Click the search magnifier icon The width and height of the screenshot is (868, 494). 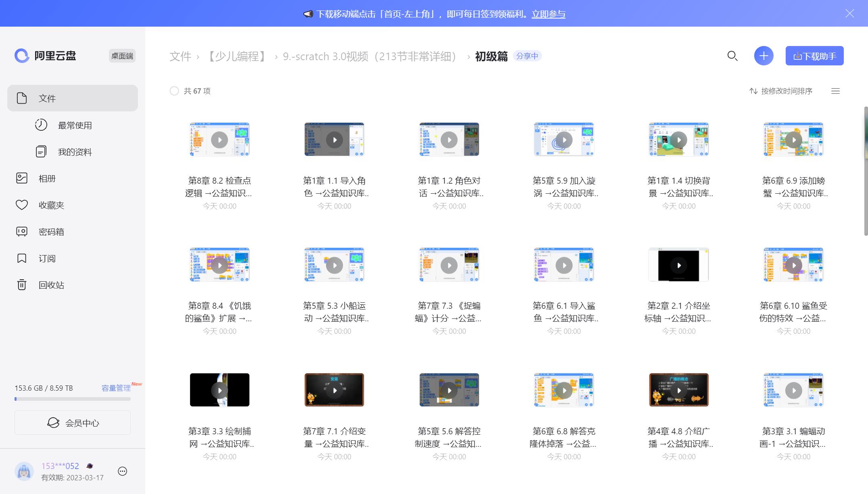(732, 56)
